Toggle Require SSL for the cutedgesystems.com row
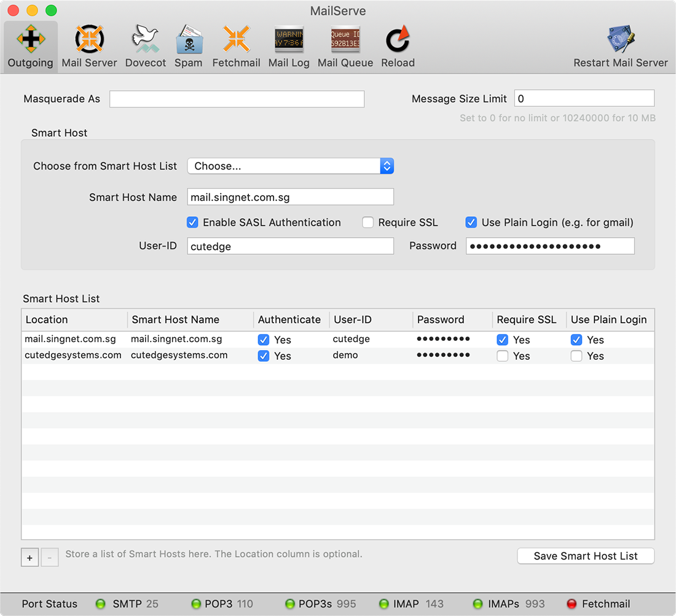This screenshot has width=676, height=616. [503, 356]
